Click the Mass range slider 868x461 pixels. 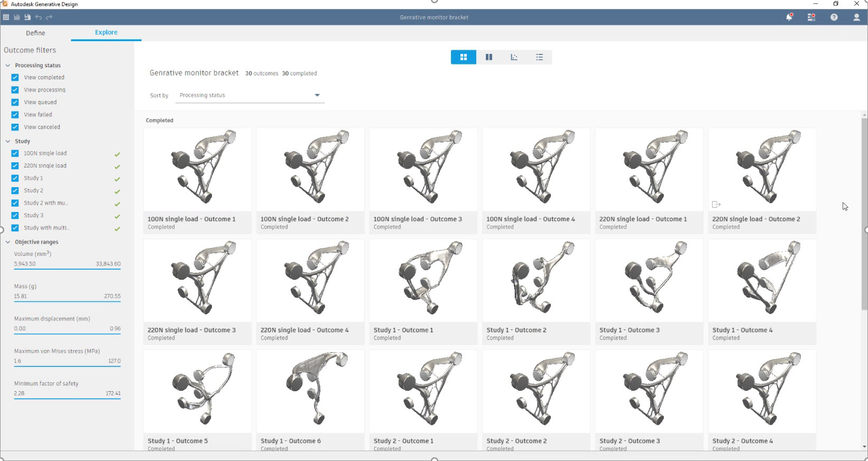[x=67, y=301]
